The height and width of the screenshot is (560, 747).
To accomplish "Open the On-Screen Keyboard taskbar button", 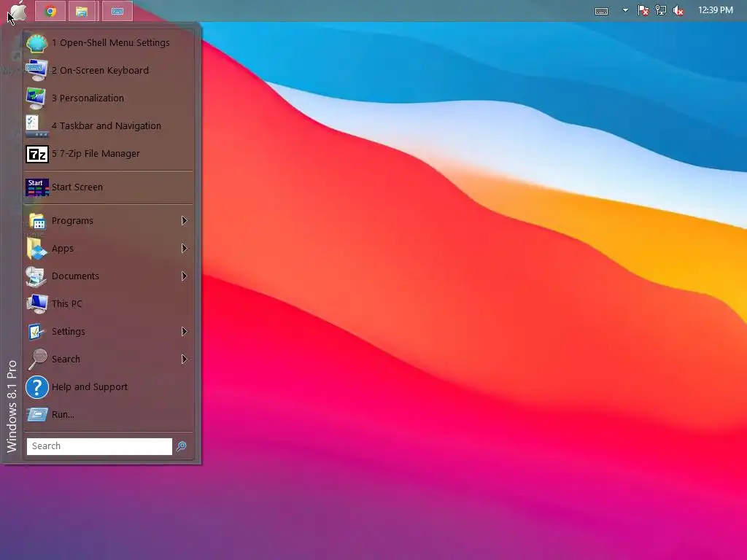I will click(117, 11).
